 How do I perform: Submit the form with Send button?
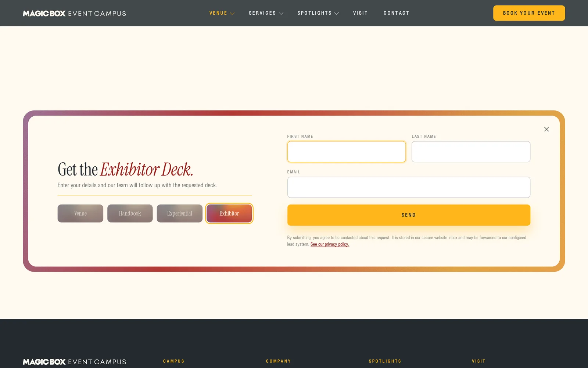pos(409,215)
